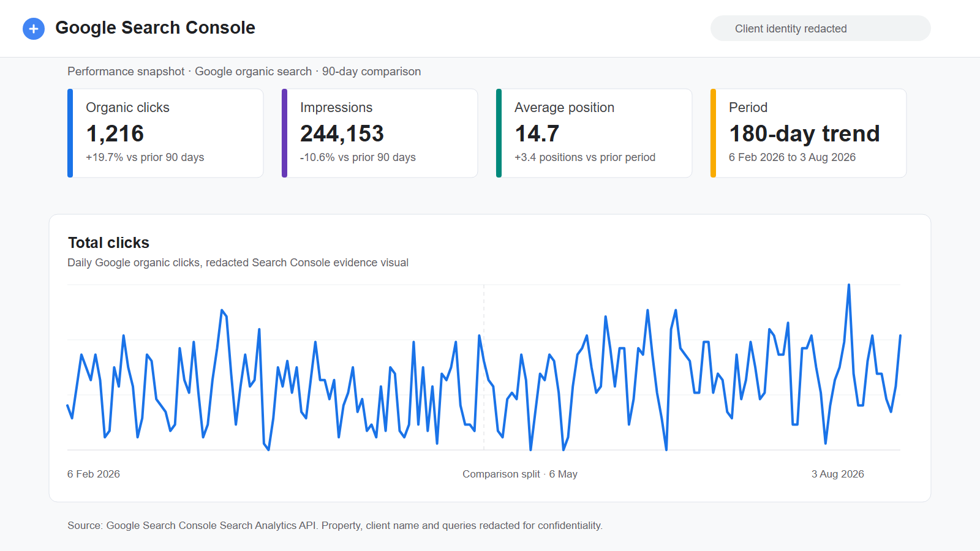Click the Daily Google organic clicks subtitle

(x=238, y=263)
